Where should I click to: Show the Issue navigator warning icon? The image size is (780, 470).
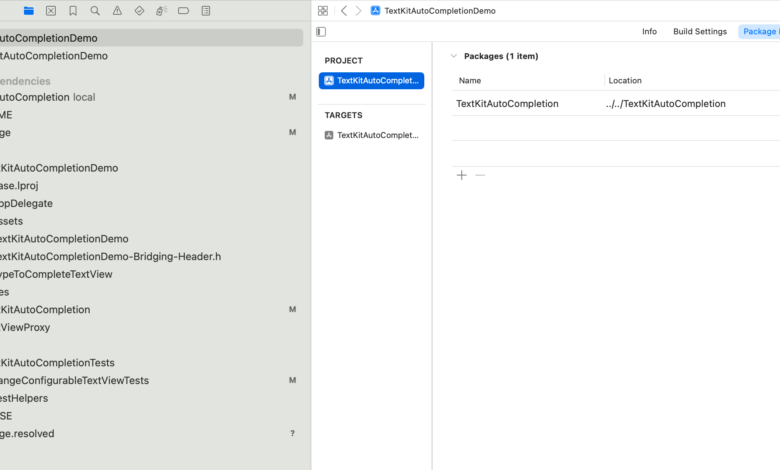[117, 11]
